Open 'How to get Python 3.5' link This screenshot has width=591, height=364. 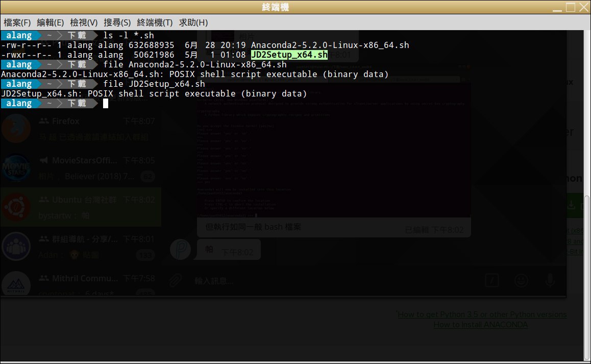(482, 314)
